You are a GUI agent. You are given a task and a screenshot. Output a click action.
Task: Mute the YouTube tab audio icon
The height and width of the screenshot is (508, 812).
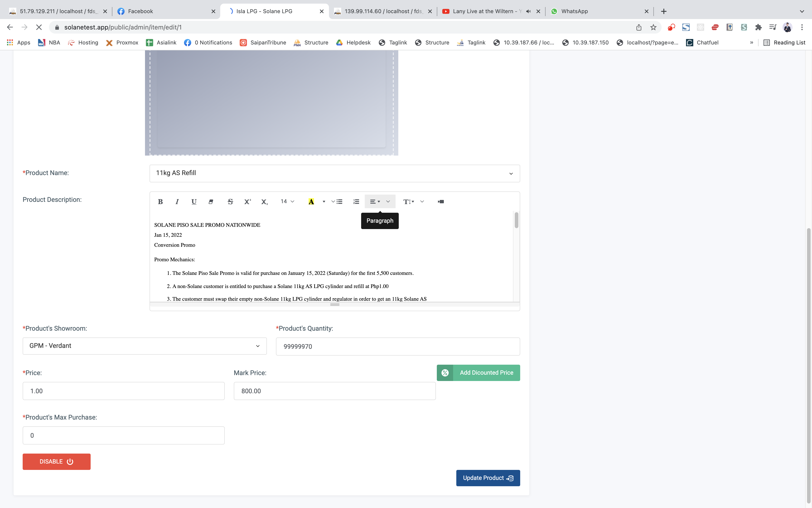tap(529, 11)
